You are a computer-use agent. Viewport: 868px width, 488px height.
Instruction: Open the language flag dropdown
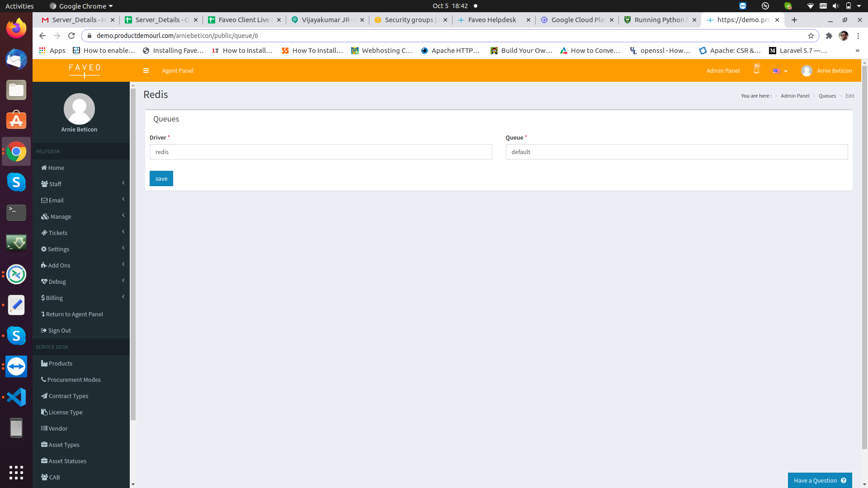(780, 71)
